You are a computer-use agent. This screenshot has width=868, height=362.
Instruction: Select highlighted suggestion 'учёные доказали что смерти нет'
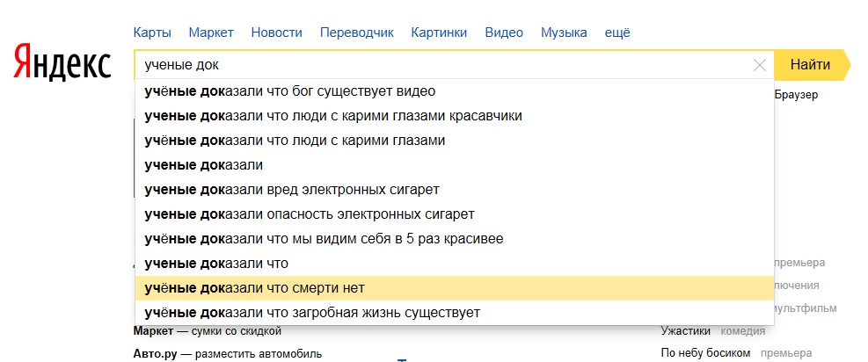(x=455, y=288)
